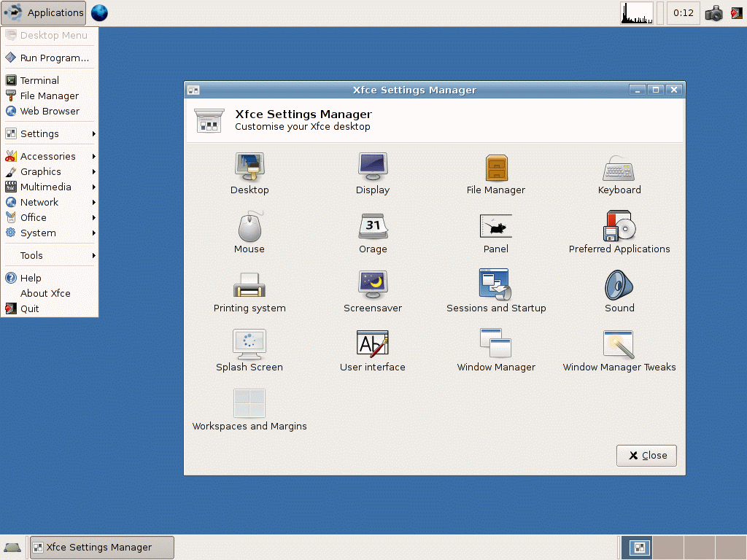Open Sessions and Startup settings

pyautogui.click(x=495, y=285)
